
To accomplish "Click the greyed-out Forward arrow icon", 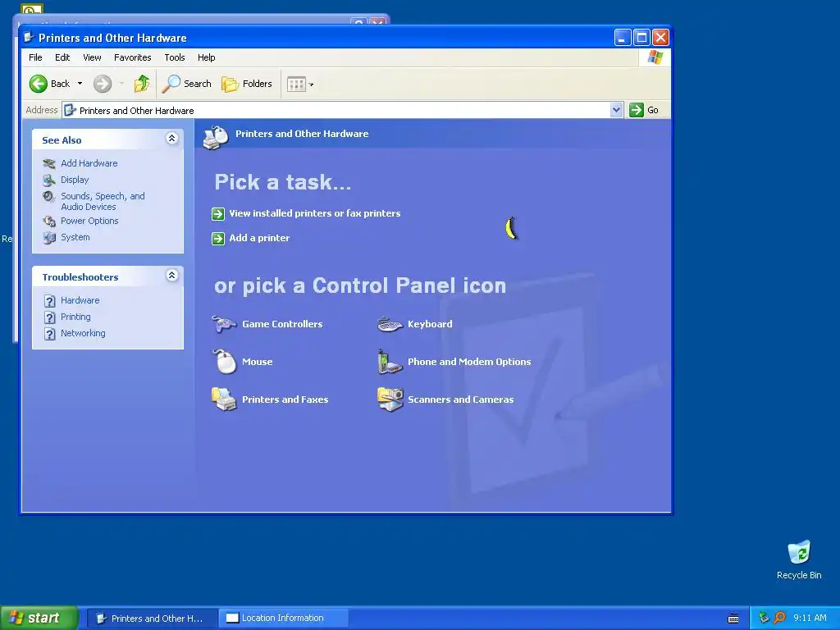I will (103, 84).
